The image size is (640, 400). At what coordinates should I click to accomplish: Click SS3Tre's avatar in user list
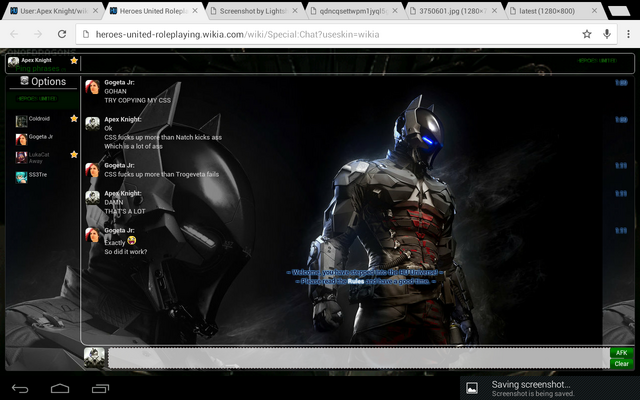click(21, 177)
